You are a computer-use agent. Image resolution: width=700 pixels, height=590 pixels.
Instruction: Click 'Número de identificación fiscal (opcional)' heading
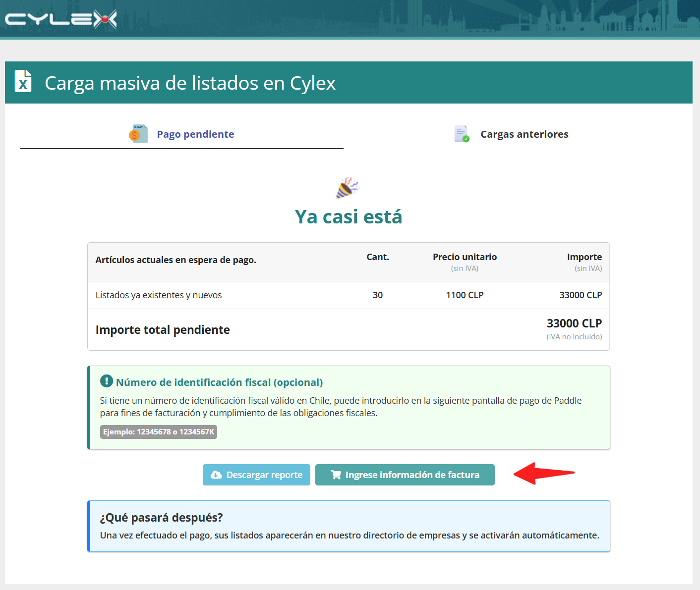pos(219,382)
